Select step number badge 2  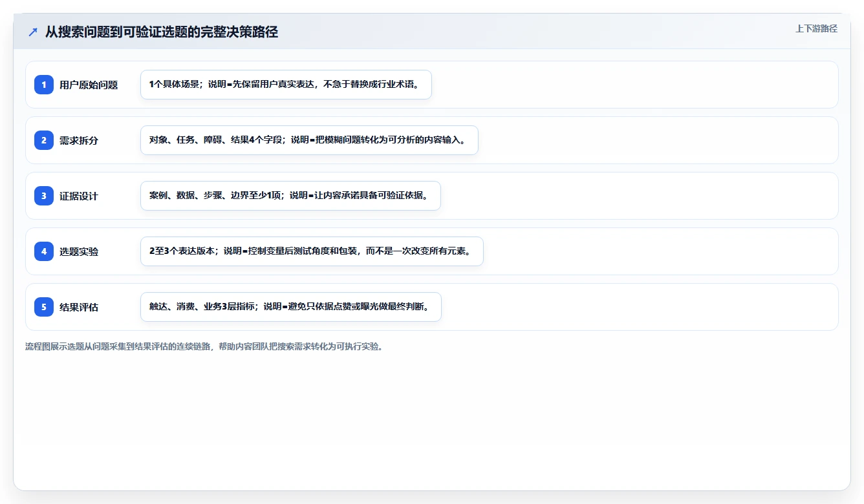click(44, 140)
